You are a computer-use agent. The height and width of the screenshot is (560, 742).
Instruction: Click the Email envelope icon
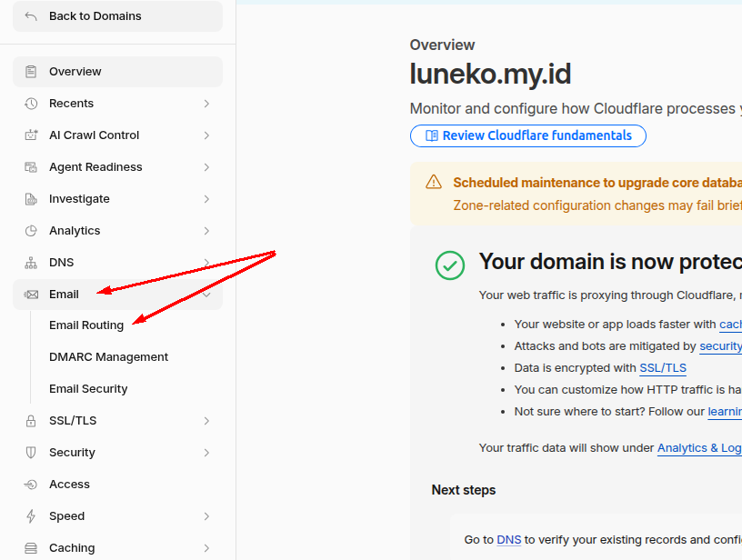(x=31, y=295)
